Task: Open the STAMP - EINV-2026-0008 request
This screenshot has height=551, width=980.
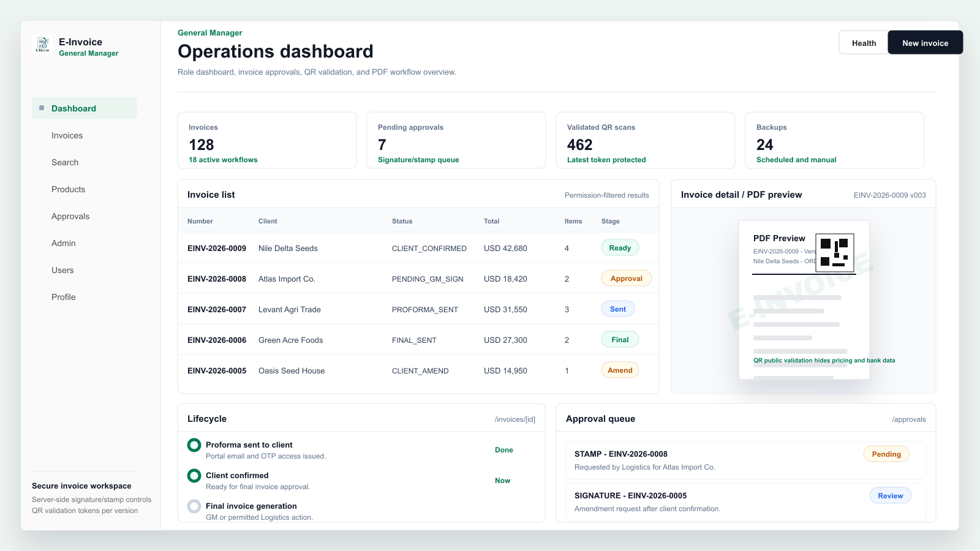Action: coord(746,460)
